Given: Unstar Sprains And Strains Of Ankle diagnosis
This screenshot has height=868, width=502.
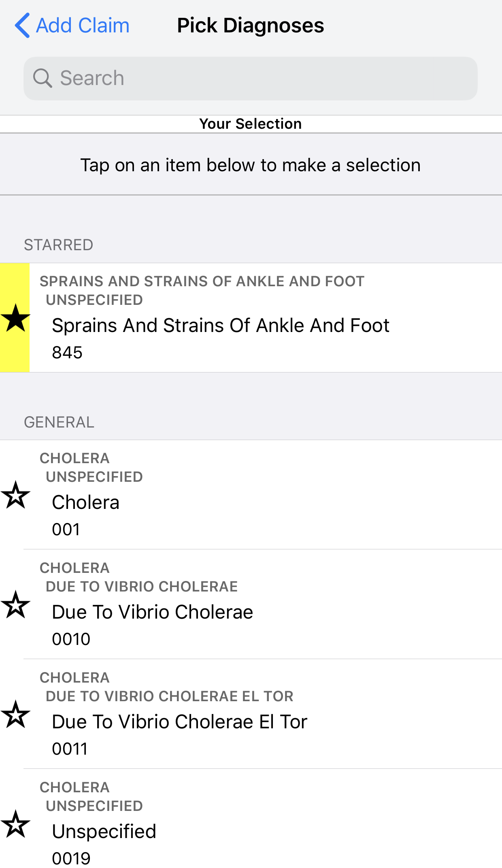Looking at the screenshot, I should (x=16, y=318).
